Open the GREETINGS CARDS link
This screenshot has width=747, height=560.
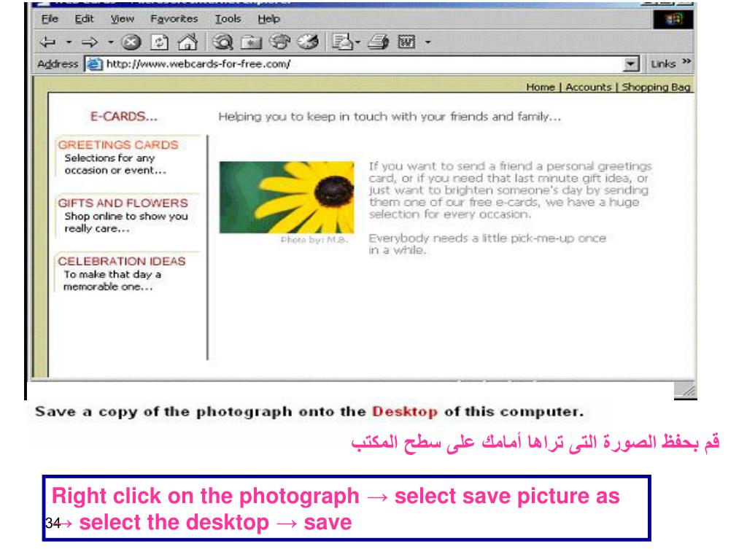[x=118, y=145]
